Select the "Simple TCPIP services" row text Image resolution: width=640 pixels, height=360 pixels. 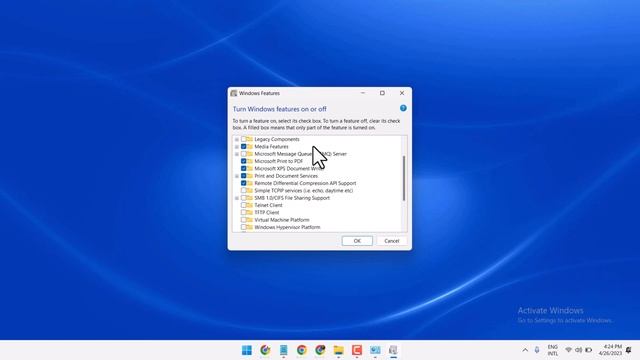(304, 191)
